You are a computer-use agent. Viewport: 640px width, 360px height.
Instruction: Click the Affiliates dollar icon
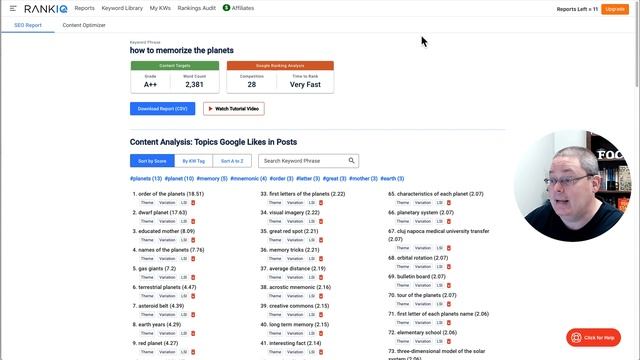pyautogui.click(x=226, y=8)
